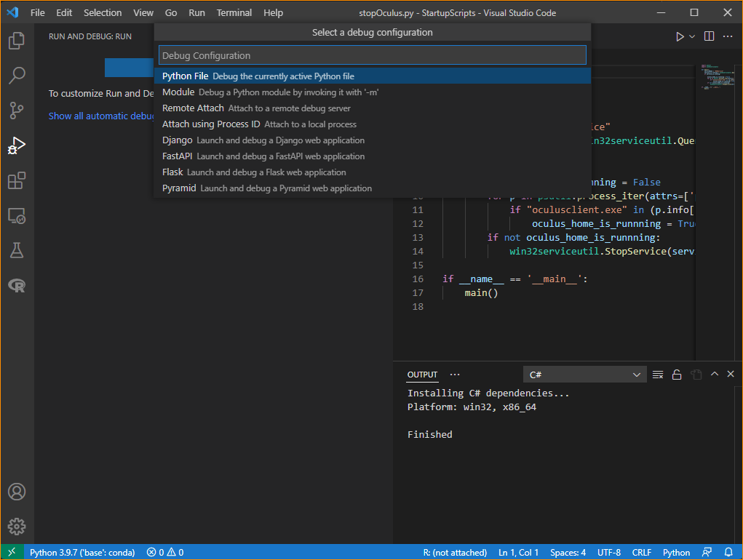Choose Python File debug configuration
Image resolution: width=743 pixels, height=560 pixels.
pos(373,76)
